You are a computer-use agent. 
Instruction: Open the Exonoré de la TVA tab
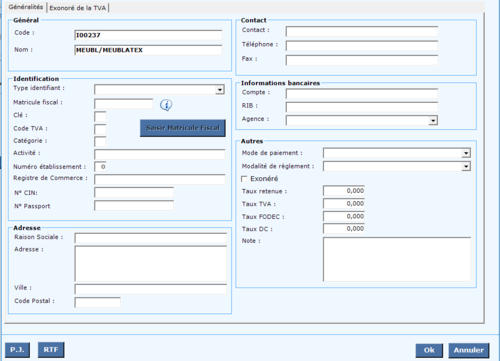coord(78,8)
